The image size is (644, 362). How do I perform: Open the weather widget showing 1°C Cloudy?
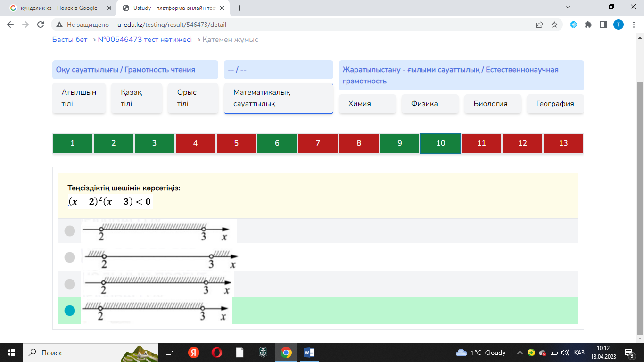click(481, 353)
